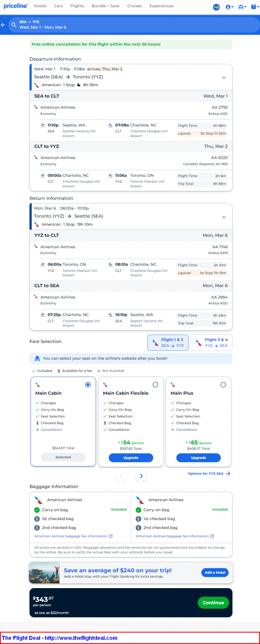The image size is (260, 644).
Task: Open the VIP badge icon
Action: click(216, 7)
